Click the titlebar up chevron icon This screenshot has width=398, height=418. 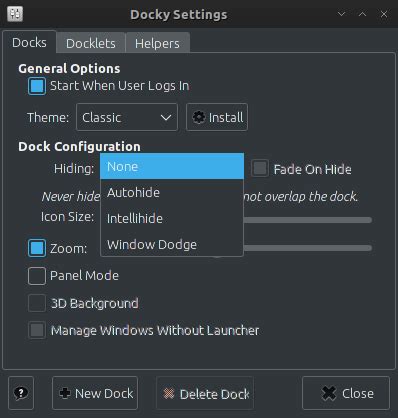tap(362, 14)
